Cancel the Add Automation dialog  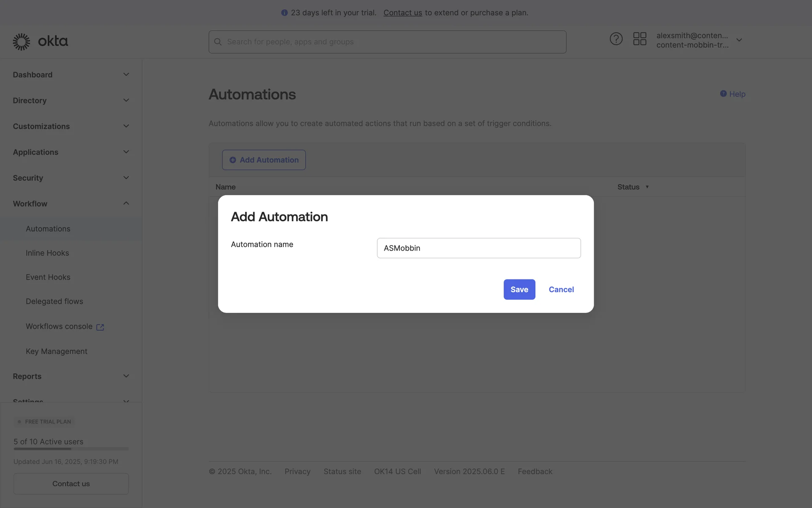click(561, 290)
